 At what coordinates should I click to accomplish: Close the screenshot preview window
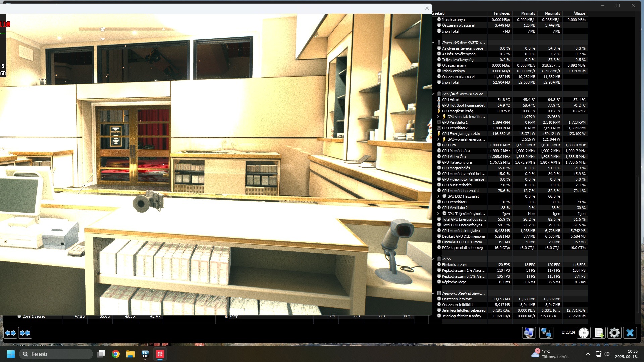[x=427, y=8]
